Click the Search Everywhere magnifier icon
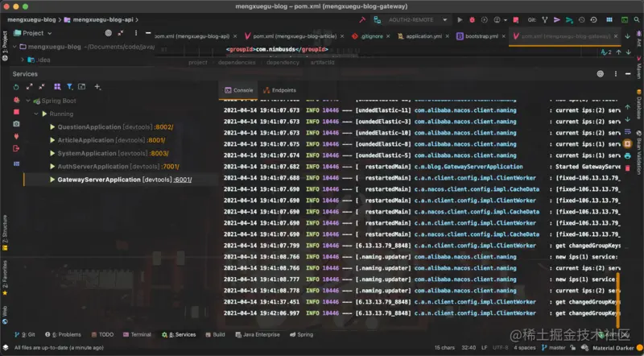This screenshot has width=644, height=356. pyautogui.click(x=637, y=19)
